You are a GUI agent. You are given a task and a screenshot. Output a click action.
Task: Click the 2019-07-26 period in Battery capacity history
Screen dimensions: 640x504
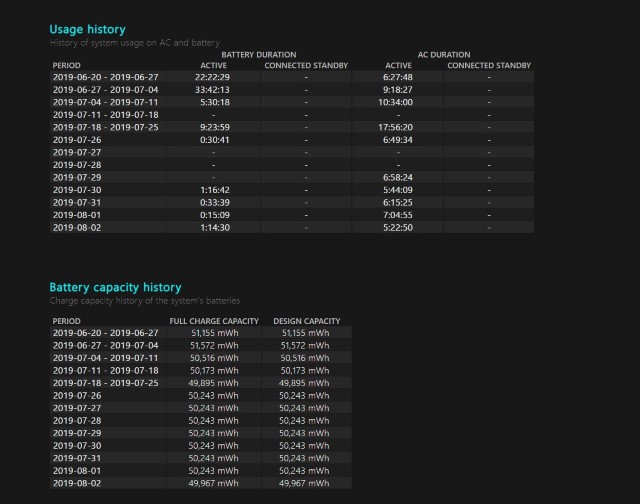[77, 395]
